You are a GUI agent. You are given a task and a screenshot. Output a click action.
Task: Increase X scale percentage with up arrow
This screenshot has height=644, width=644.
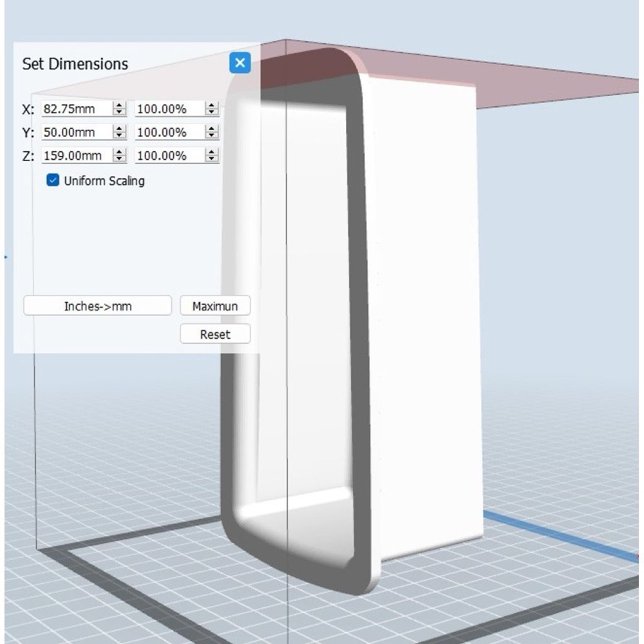tap(212, 105)
